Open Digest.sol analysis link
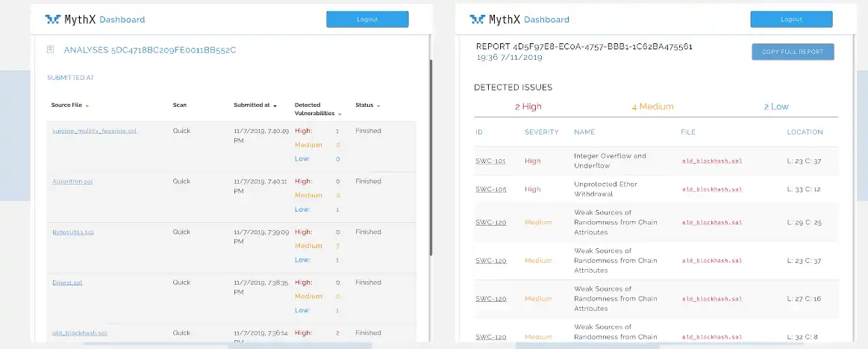Viewport: 868px width, 349px height. (67, 282)
